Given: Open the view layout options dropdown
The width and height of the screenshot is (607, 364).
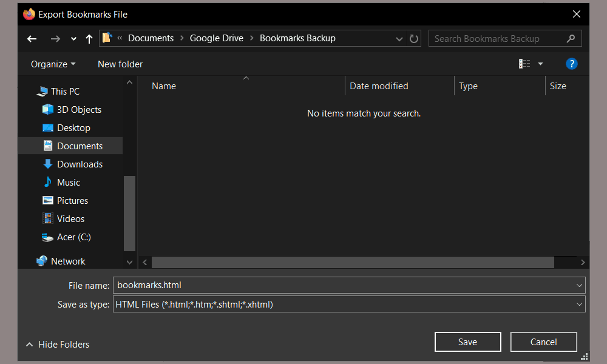Looking at the screenshot, I should tap(540, 63).
